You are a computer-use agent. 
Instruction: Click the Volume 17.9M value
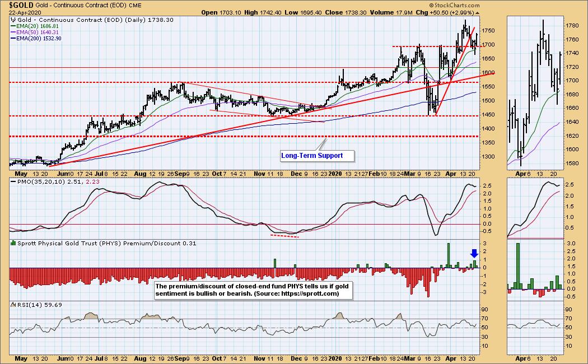[x=391, y=12]
